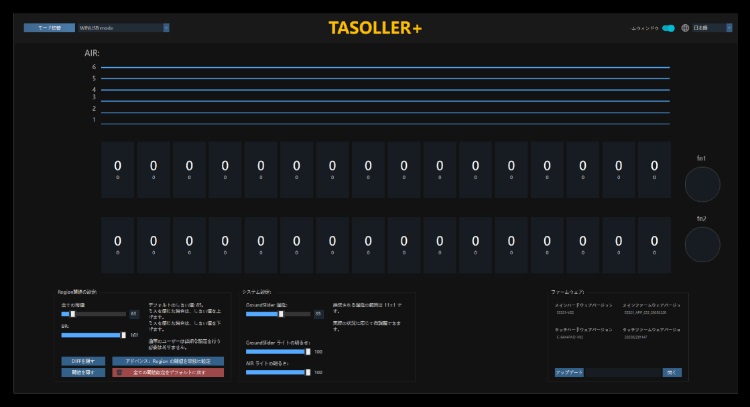This screenshot has height=407, width=750.
Task: Click the fn2 round button
Action: (x=702, y=244)
